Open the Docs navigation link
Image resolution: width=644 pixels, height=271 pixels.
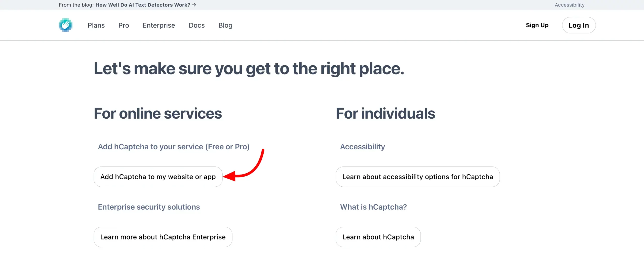click(196, 25)
